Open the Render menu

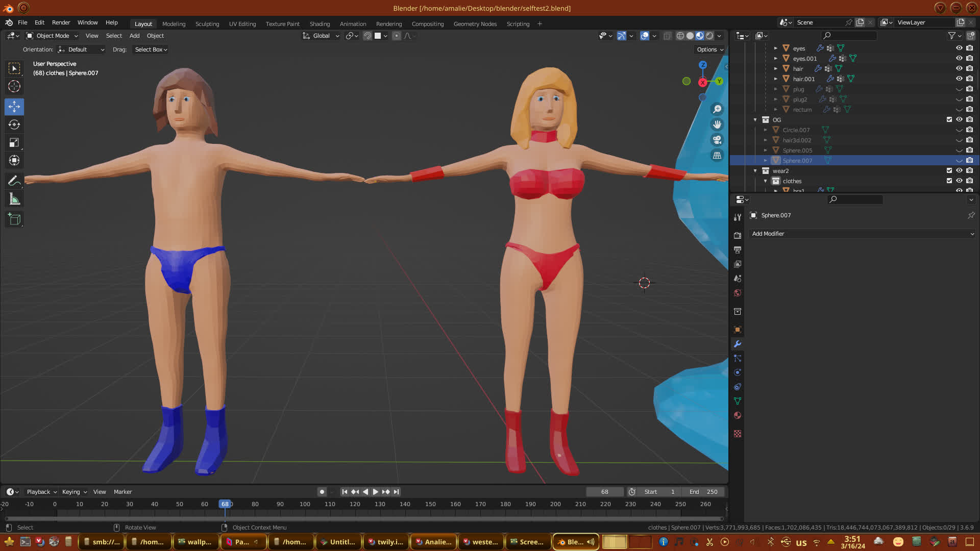tap(61, 22)
